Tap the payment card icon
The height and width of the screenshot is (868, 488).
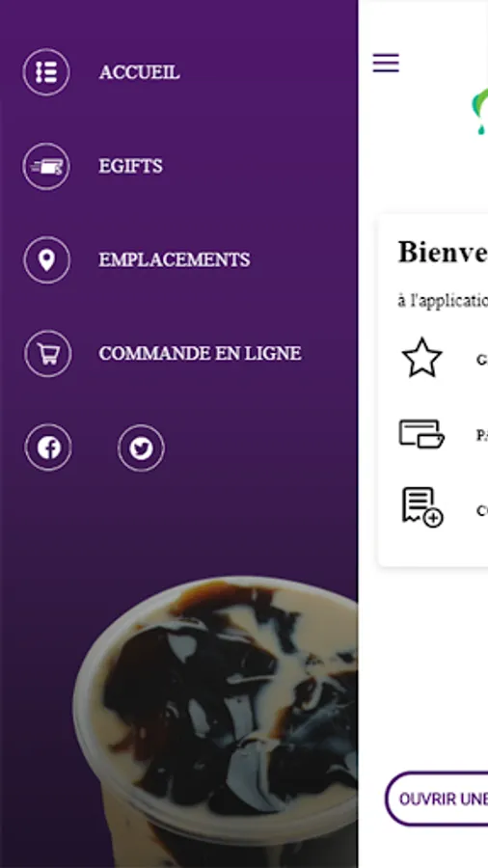421,434
